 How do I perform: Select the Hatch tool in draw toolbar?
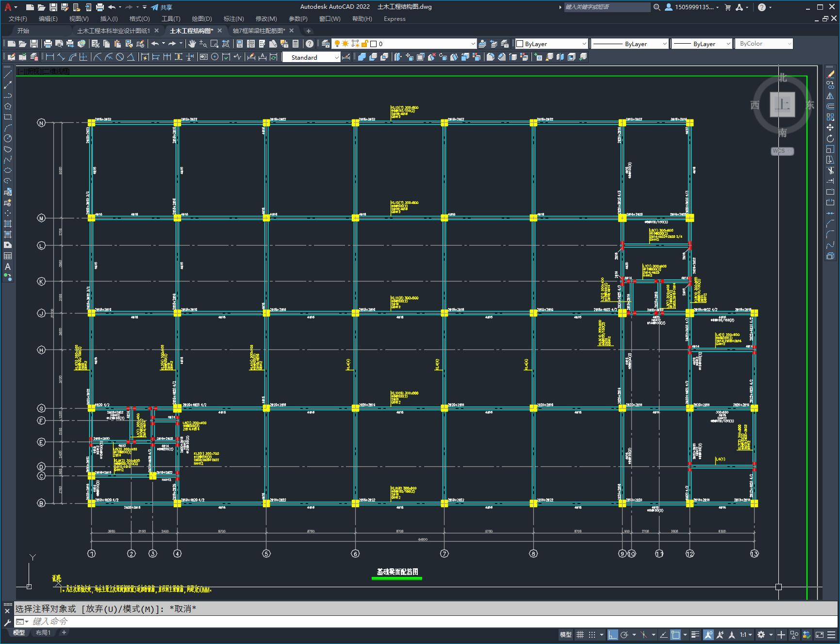pos(8,224)
